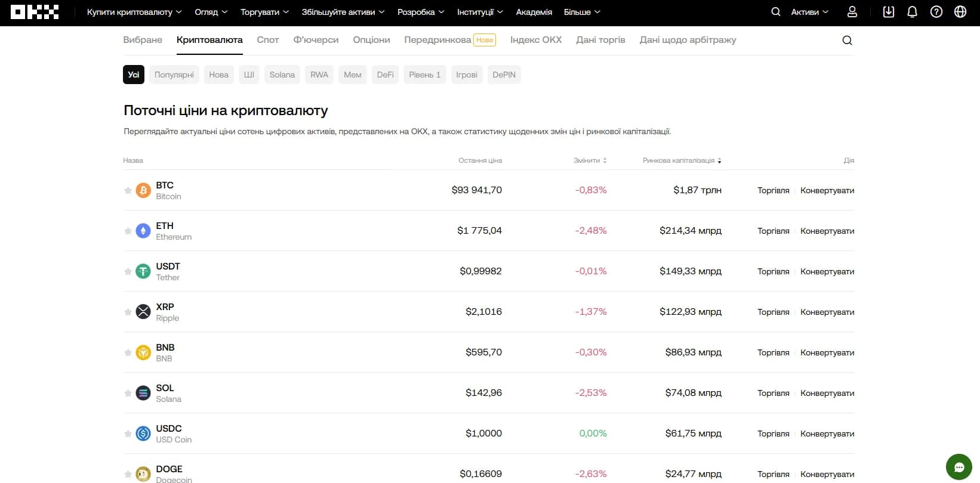This screenshot has width=980, height=483.
Task: Expand the Огляд dropdown
Action: pyautogui.click(x=211, y=12)
